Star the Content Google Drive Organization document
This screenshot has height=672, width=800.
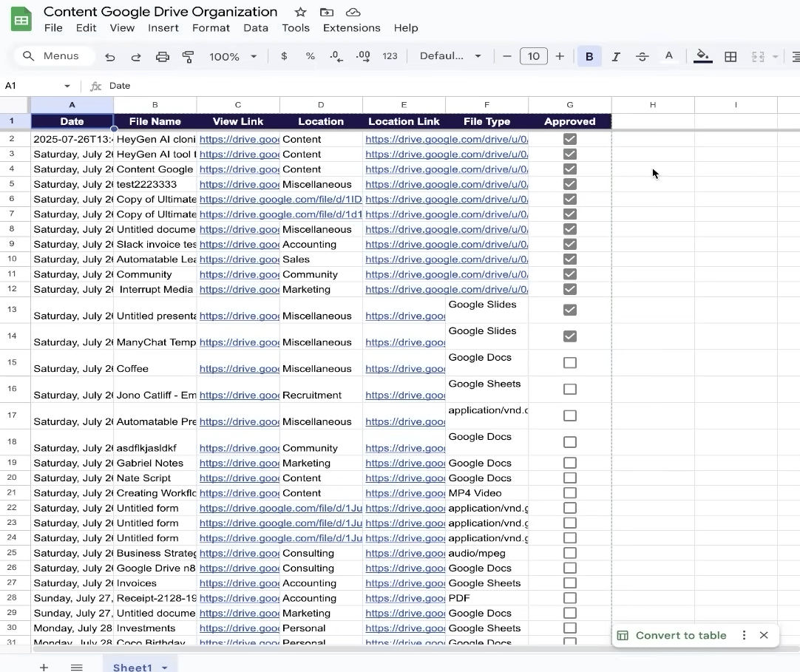click(x=300, y=13)
